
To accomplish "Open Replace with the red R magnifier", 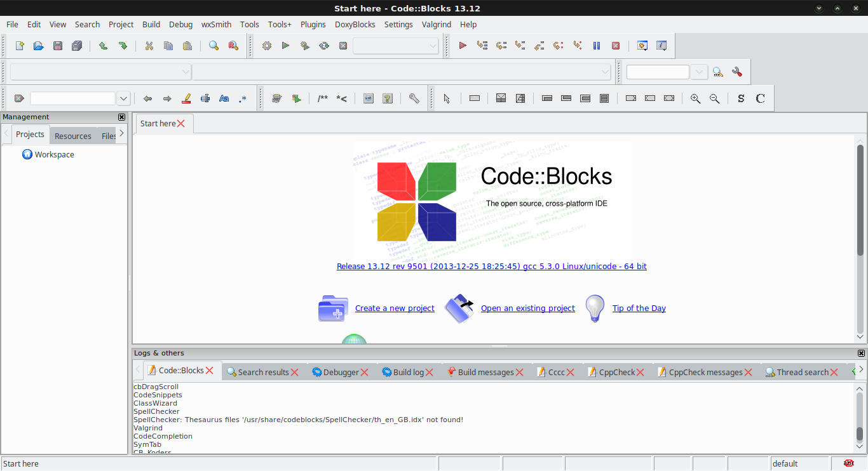I will 233,46.
